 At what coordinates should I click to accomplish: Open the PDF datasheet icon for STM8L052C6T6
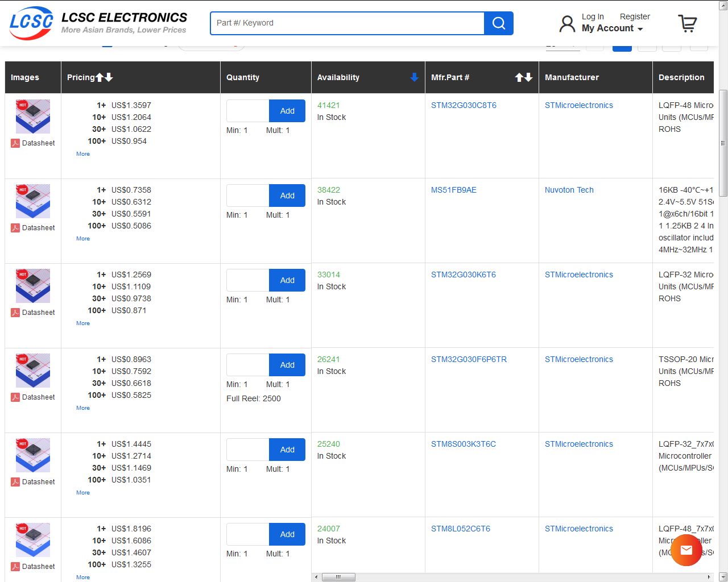[15, 567]
